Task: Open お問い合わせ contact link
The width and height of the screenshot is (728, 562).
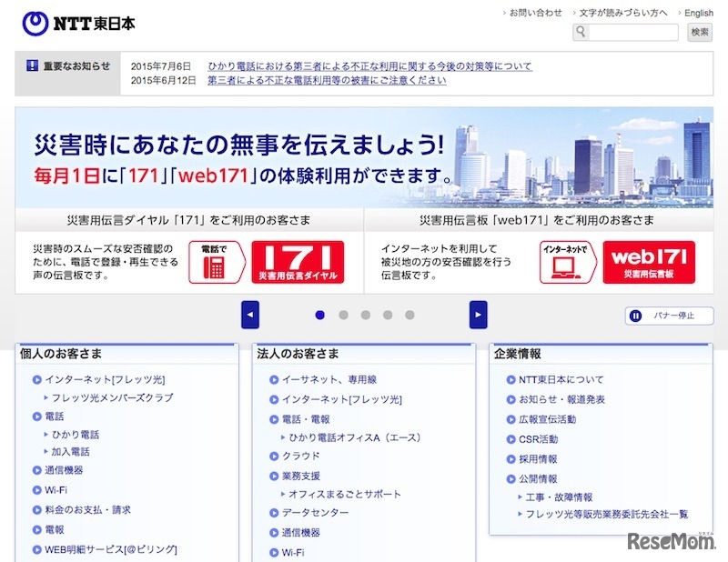Action: 535,13
